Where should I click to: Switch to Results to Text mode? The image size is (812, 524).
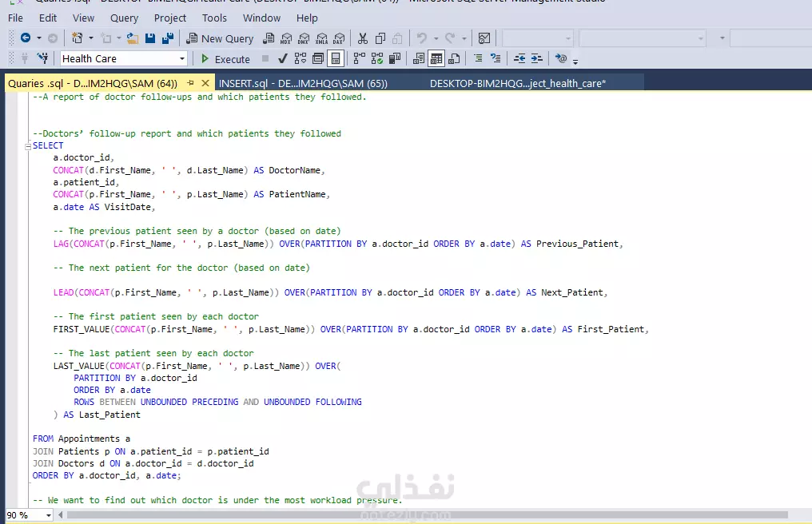(x=419, y=58)
